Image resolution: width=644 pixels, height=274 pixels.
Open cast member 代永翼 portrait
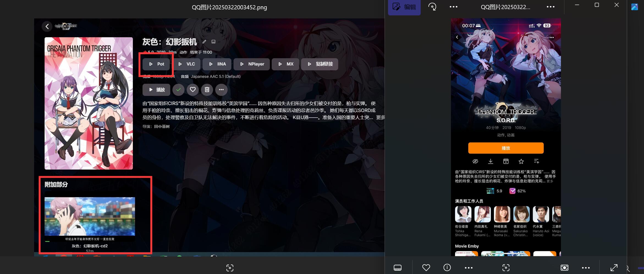click(x=541, y=214)
